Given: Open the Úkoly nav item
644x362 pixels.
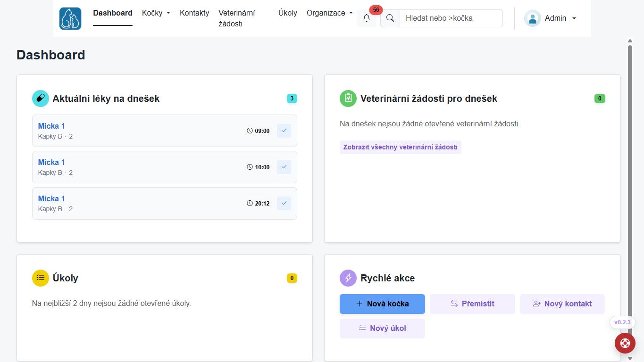Looking at the screenshot, I should [x=288, y=13].
